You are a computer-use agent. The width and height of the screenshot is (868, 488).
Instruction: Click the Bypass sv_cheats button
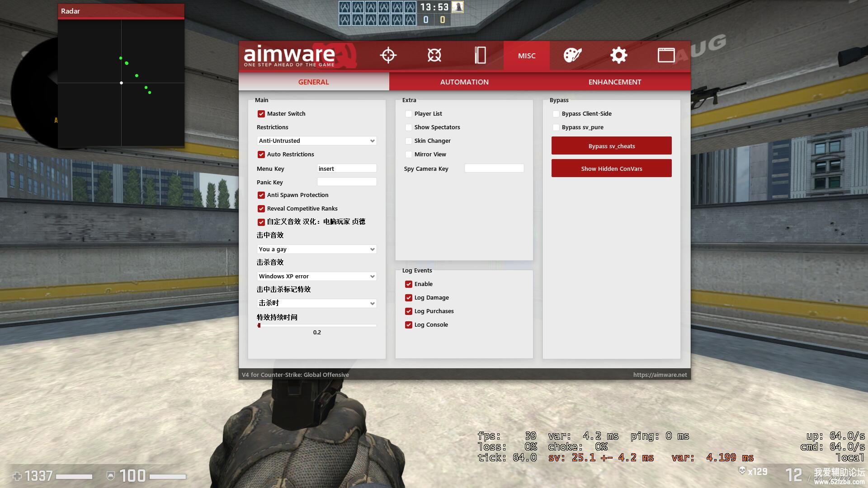click(x=611, y=146)
